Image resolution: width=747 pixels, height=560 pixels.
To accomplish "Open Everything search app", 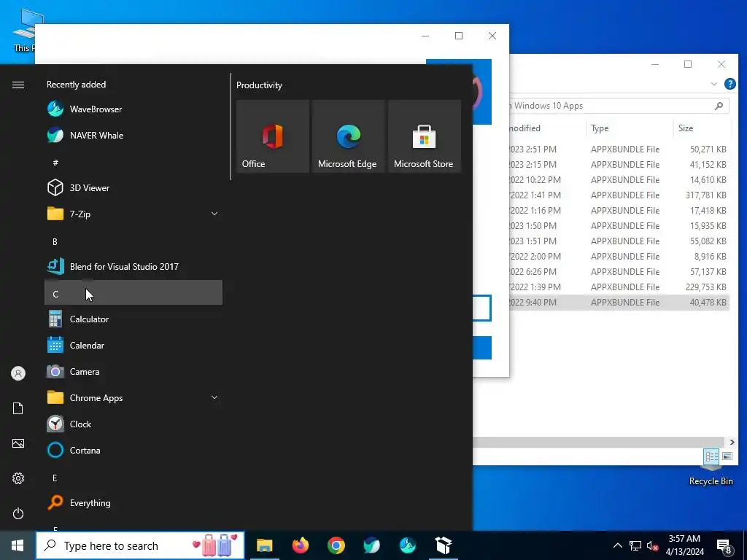I will tap(133, 503).
